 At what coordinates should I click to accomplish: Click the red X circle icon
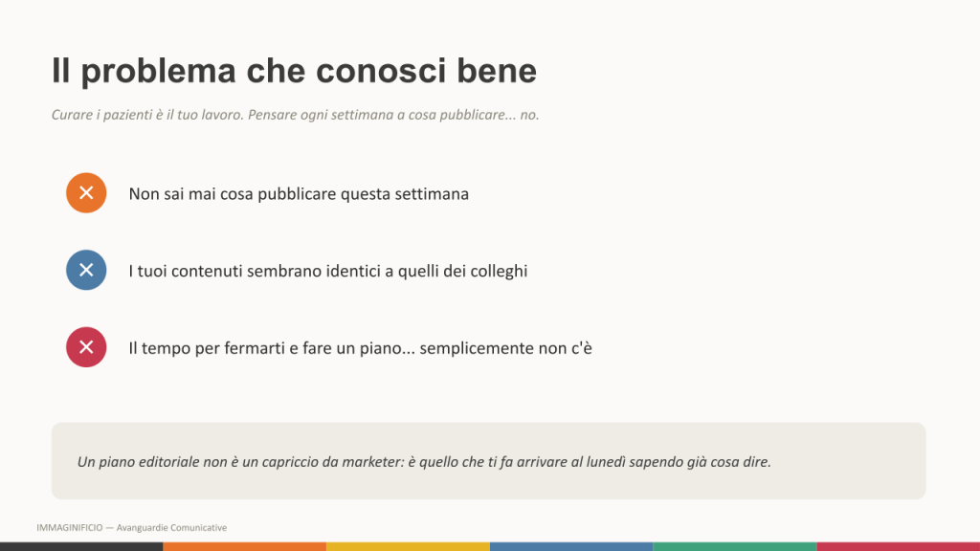(x=86, y=347)
